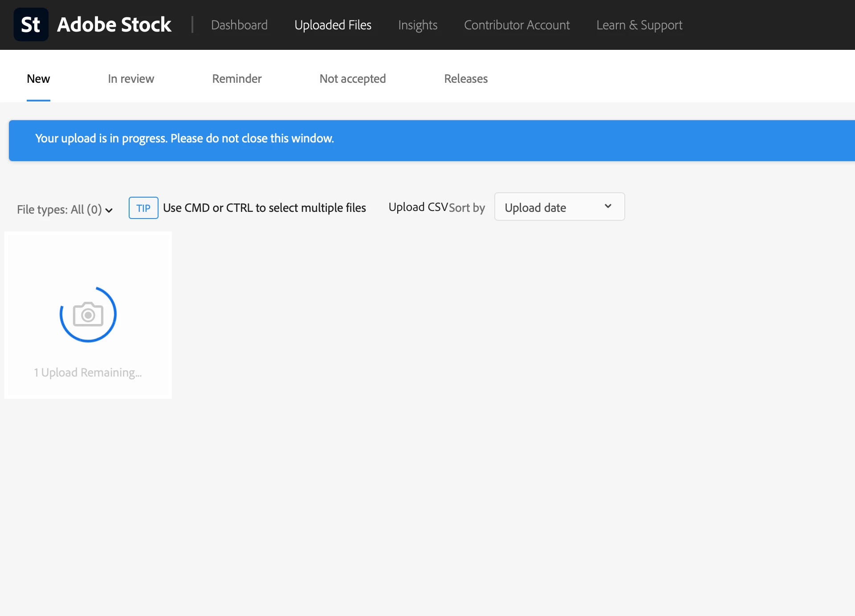Click the Sort by dropdown chevron arrow
Viewport: 855px width, 616px height.
(608, 206)
